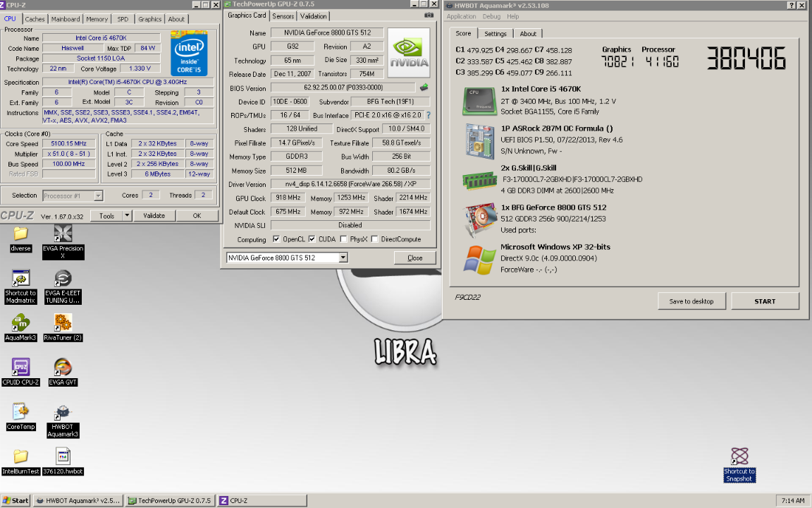Switch to the Sensors tab in GPU-Z
The width and height of the screenshot is (812, 508).
click(x=283, y=16)
